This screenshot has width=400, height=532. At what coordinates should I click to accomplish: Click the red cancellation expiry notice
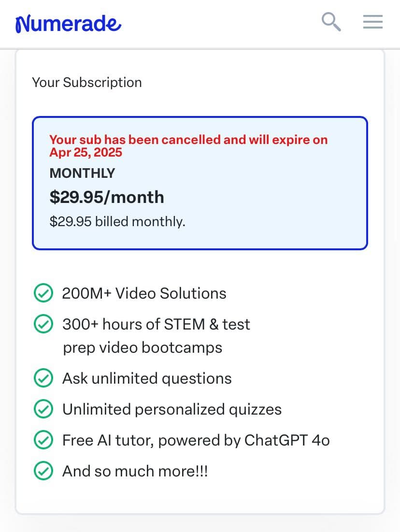pos(188,146)
